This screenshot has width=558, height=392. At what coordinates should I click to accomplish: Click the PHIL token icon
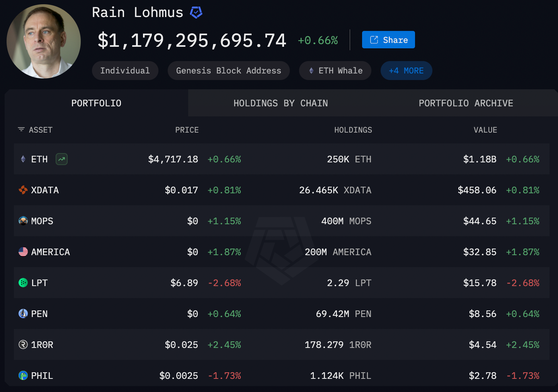(23, 375)
